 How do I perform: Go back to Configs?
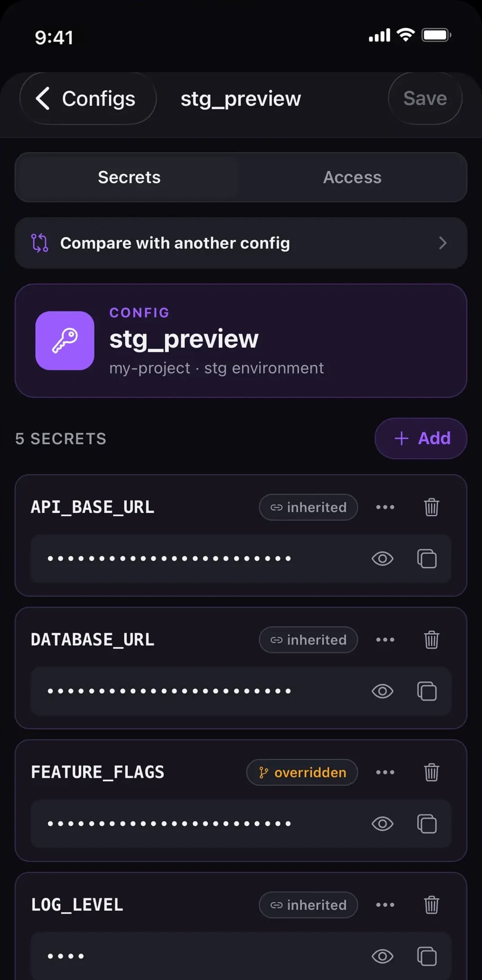tap(88, 98)
